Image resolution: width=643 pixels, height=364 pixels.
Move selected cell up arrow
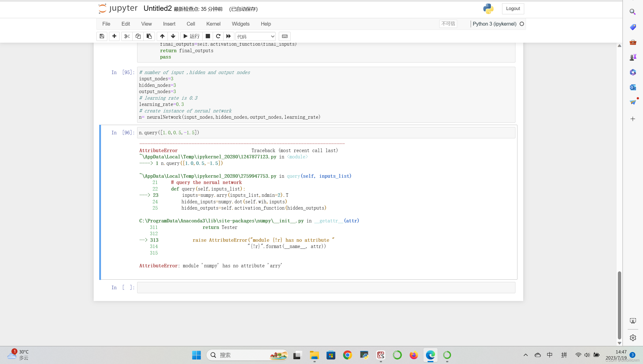pyautogui.click(x=162, y=36)
